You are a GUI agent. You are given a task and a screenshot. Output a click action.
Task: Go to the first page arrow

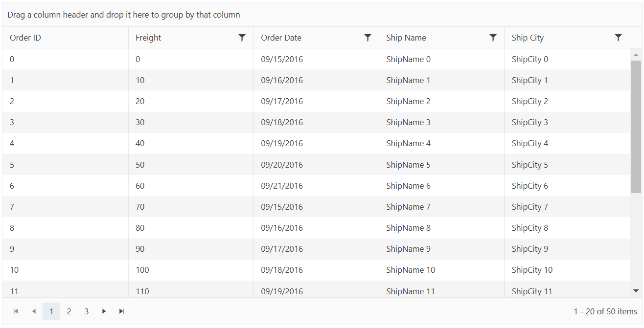click(x=16, y=311)
